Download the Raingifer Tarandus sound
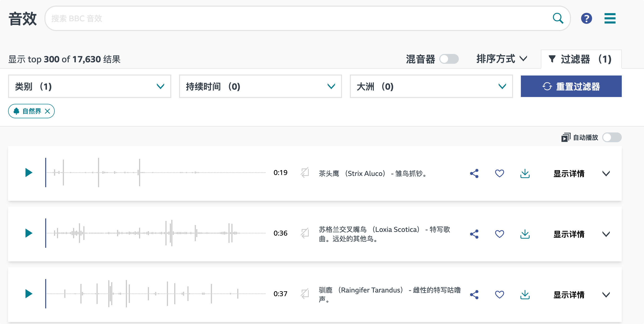Viewport: 644px width, 324px height. 525,295
